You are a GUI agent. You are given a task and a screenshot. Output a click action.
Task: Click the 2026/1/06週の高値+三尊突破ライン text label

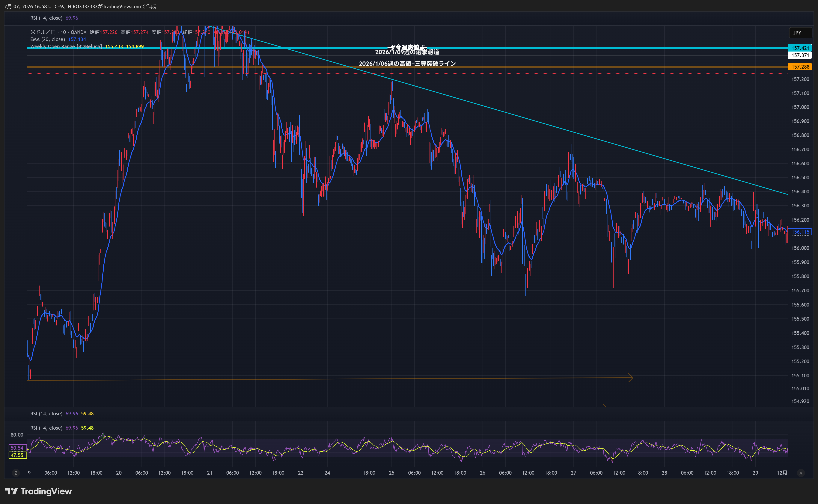point(407,63)
